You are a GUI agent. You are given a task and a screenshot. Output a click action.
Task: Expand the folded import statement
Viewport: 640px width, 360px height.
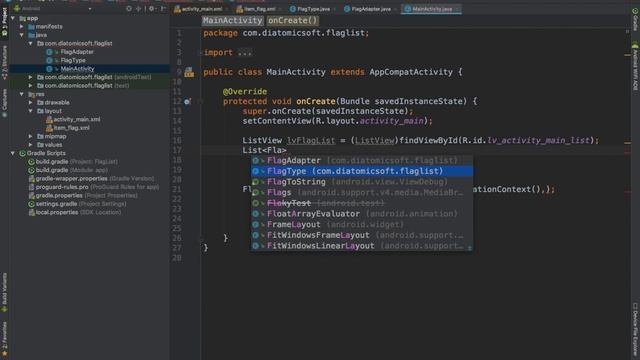tap(244, 53)
